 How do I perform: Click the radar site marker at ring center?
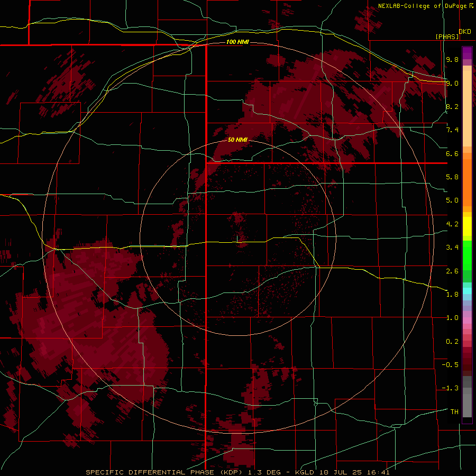237,239
